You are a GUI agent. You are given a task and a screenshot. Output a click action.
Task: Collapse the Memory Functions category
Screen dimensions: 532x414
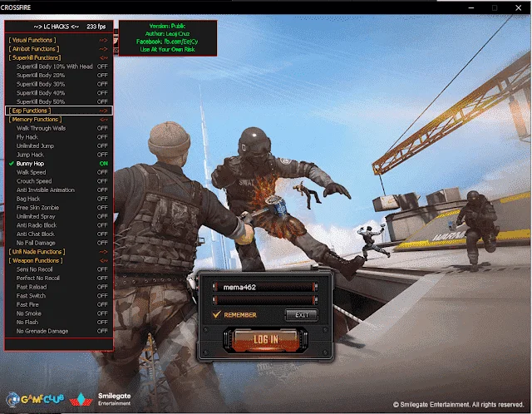point(59,120)
